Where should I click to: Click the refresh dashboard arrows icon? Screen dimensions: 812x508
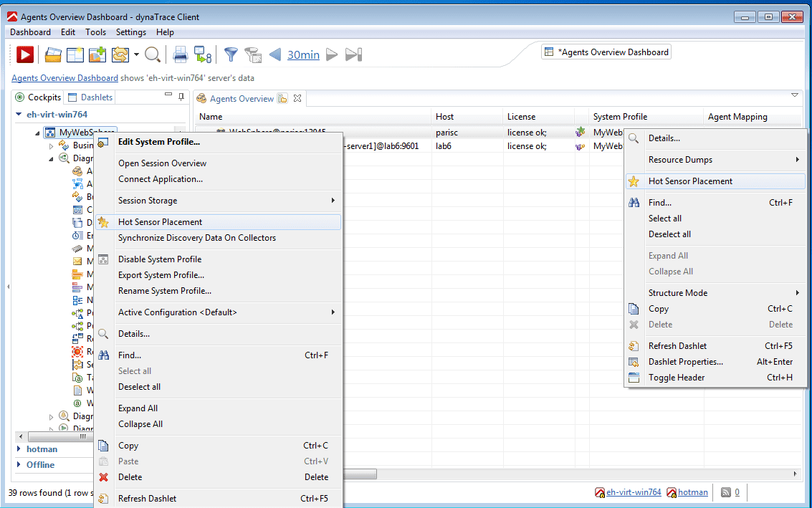tap(120, 54)
